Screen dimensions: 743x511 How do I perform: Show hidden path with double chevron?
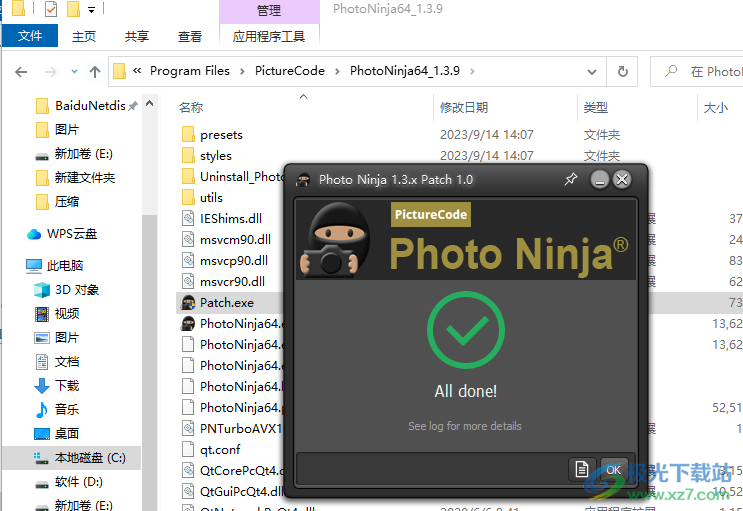point(137,71)
